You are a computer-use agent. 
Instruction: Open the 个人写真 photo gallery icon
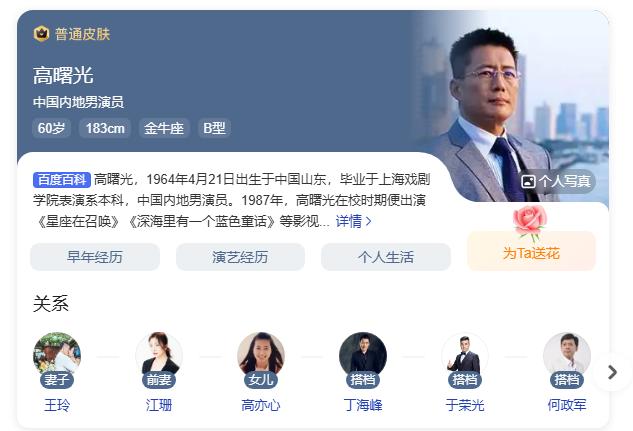point(528,182)
